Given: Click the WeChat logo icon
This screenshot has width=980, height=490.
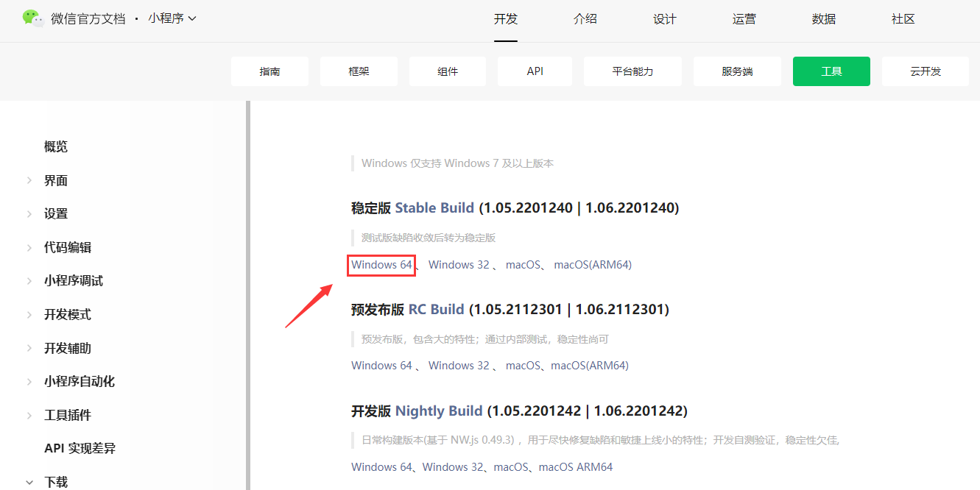Looking at the screenshot, I should [x=33, y=18].
